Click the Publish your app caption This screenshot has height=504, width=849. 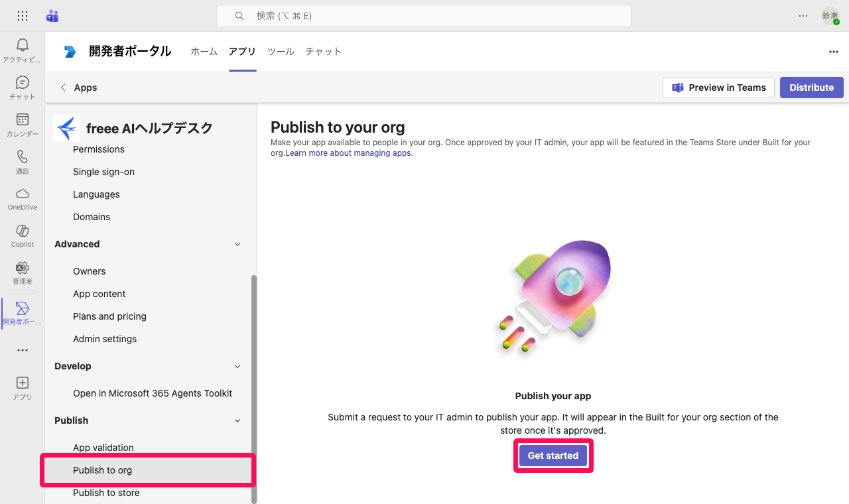click(553, 396)
